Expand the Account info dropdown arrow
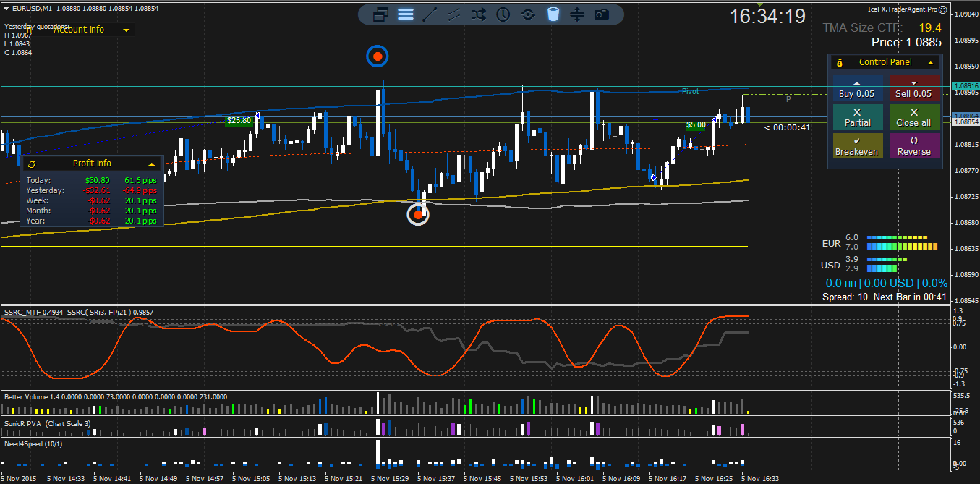The image size is (980, 484). [x=127, y=30]
